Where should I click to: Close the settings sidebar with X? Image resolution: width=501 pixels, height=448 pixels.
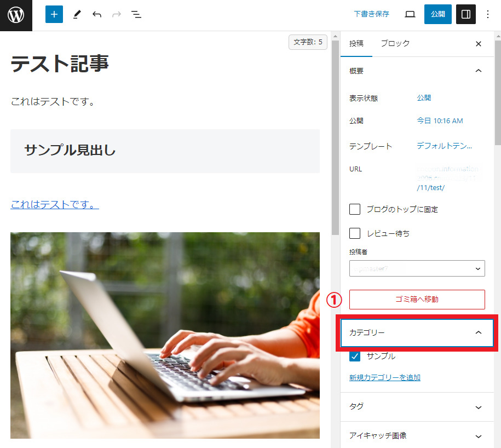point(479,44)
